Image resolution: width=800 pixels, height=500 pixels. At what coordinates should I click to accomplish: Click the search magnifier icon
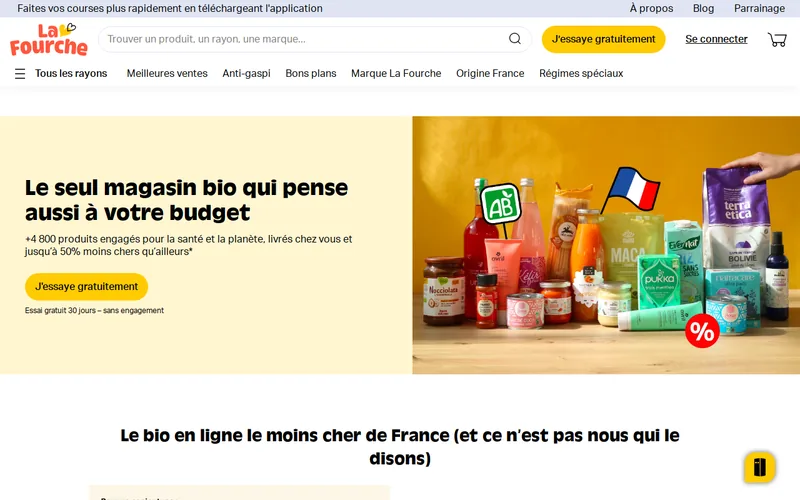pyautogui.click(x=515, y=39)
